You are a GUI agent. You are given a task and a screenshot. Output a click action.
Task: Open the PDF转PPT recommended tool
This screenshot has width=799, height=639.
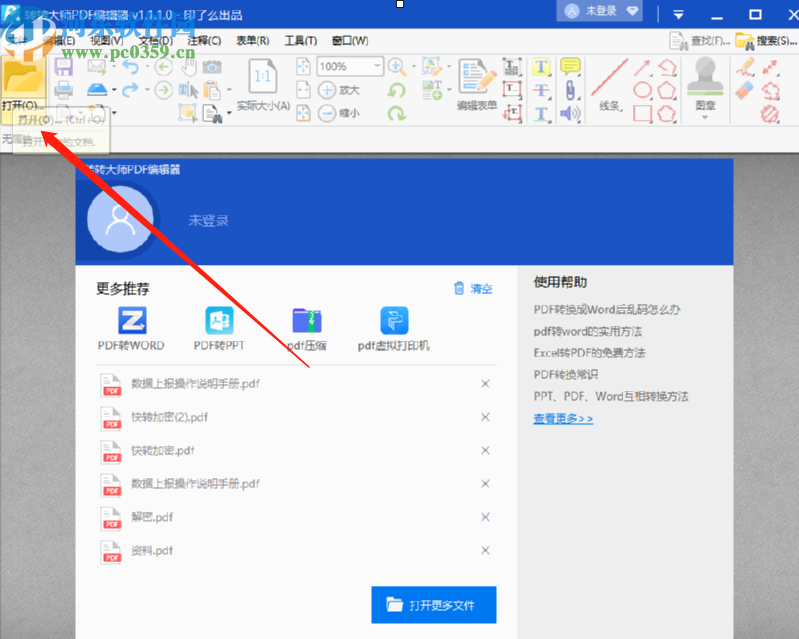click(x=219, y=329)
